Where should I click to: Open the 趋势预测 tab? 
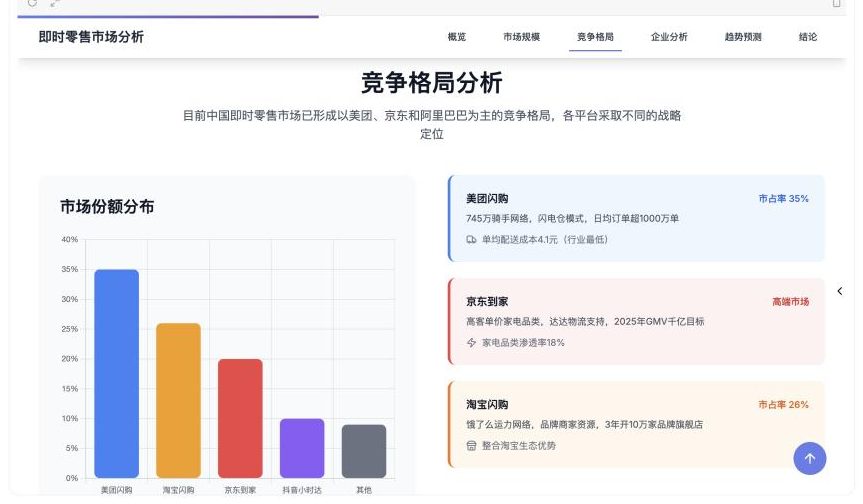[x=743, y=37]
